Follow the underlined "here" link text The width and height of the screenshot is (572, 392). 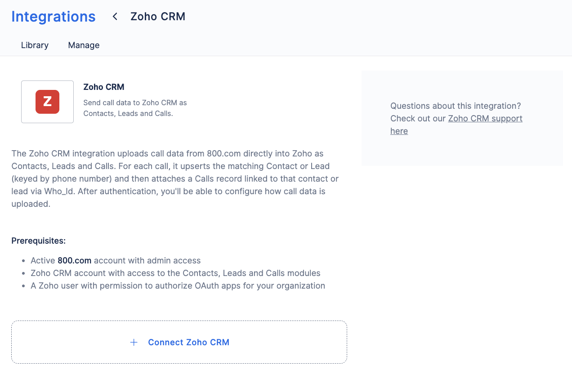click(399, 131)
